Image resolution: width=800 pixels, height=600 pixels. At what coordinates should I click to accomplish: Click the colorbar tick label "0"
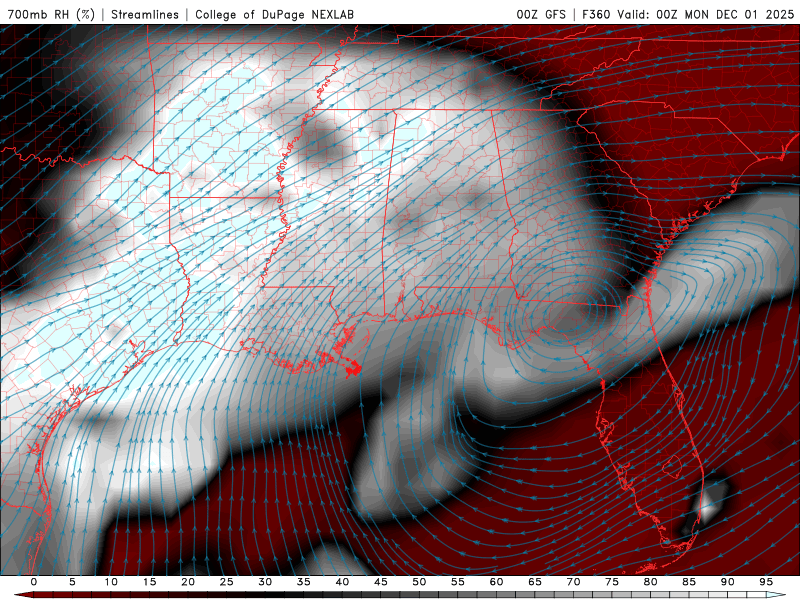(34, 582)
